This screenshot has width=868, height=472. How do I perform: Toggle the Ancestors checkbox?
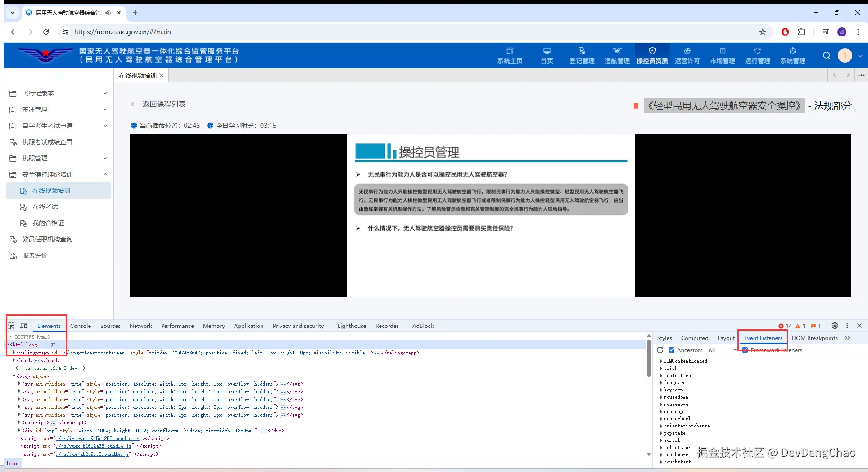pos(672,350)
